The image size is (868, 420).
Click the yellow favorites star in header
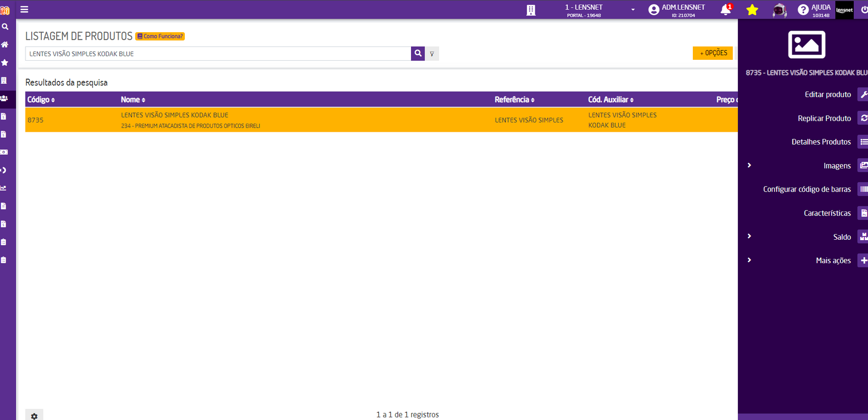[x=752, y=10]
